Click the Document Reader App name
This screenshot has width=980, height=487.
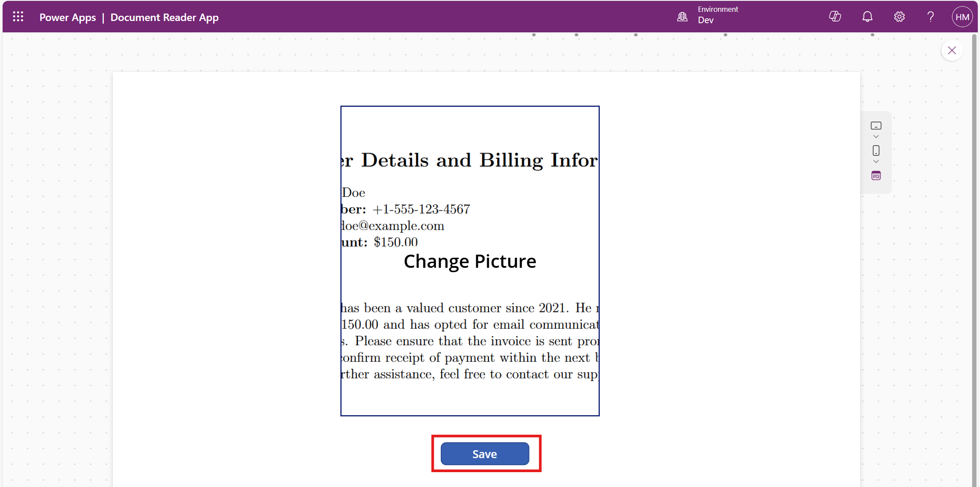pos(164,18)
